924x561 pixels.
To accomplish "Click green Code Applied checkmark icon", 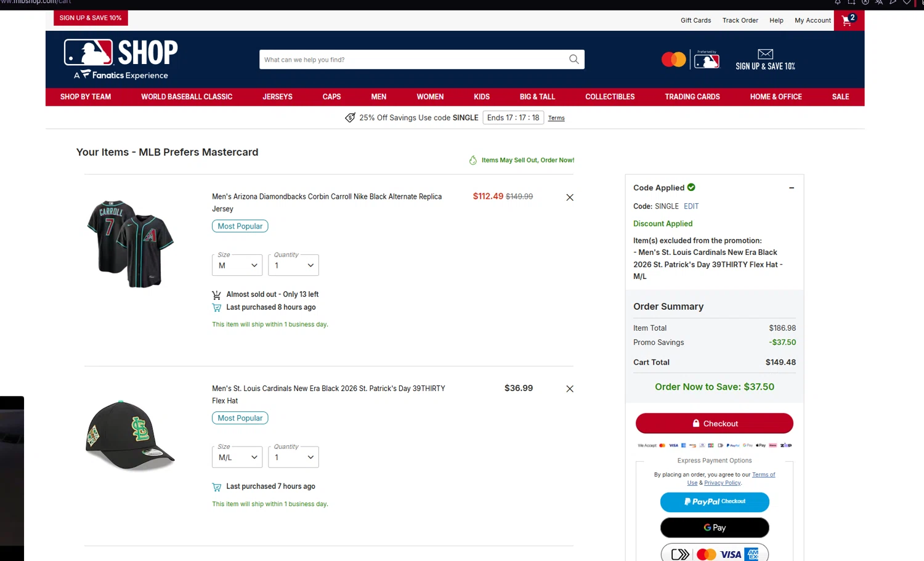I will coord(691,187).
